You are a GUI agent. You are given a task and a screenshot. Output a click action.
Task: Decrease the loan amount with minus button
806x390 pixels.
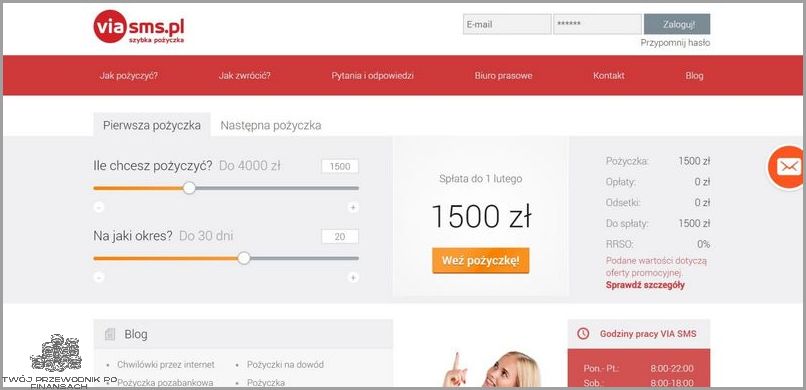99,207
